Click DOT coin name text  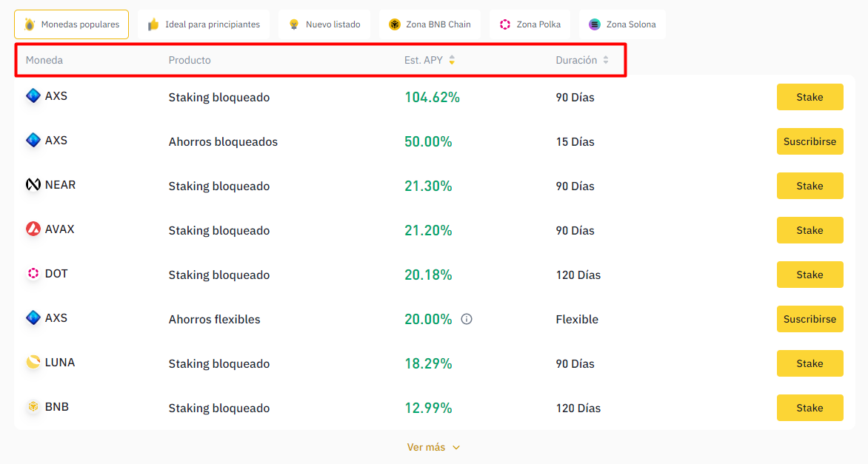(x=56, y=274)
